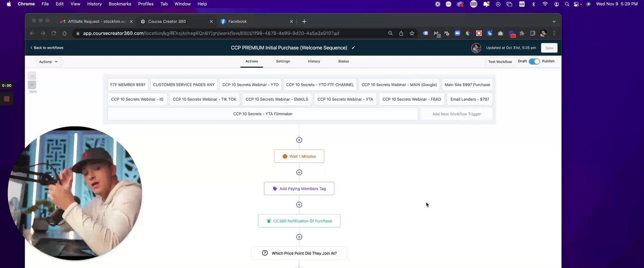Switch to the History tab

[314, 61]
